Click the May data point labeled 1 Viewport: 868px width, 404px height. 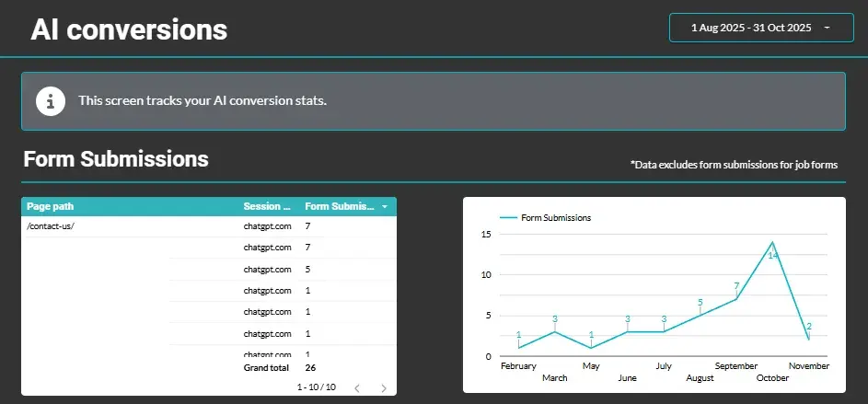pyautogui.click(x=591, y=348)
